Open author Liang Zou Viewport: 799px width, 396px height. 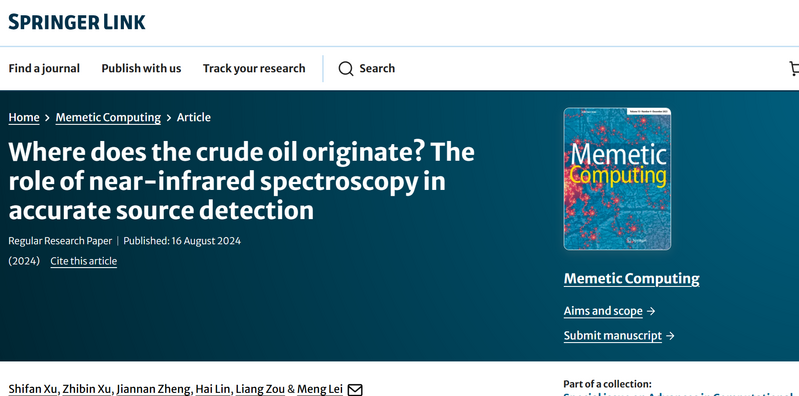coord(260,389)
